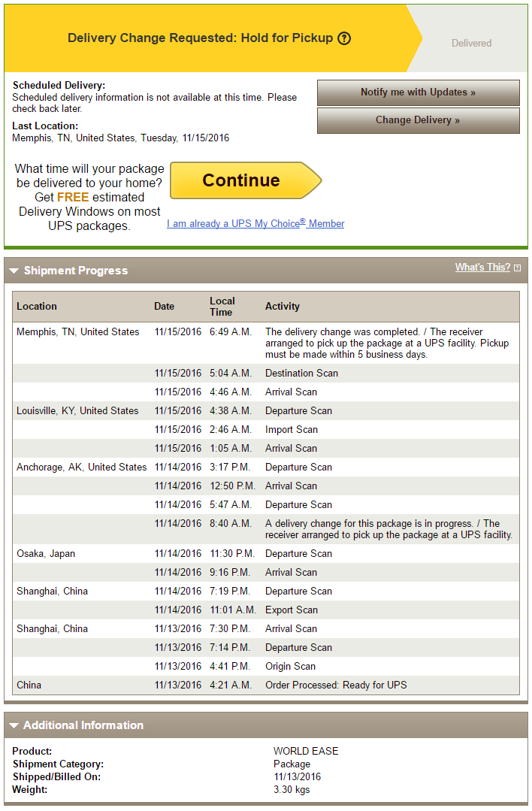
Task: Click the Change Delivery button
Action: click(419, 120)
